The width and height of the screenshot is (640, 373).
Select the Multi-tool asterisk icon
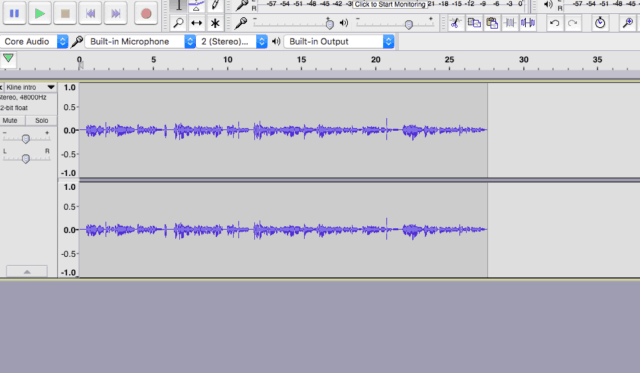tap(215, 23)
